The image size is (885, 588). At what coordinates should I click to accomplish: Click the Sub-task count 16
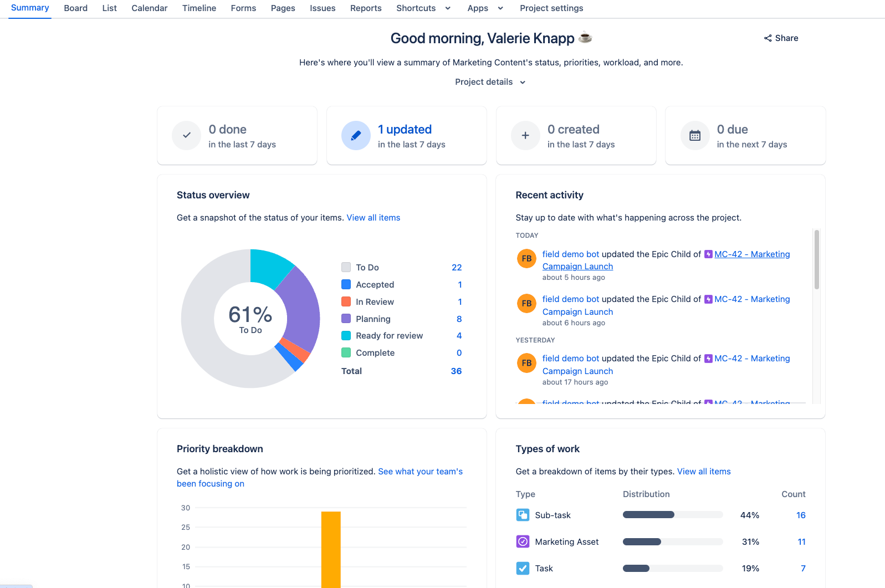coord(801,515)
